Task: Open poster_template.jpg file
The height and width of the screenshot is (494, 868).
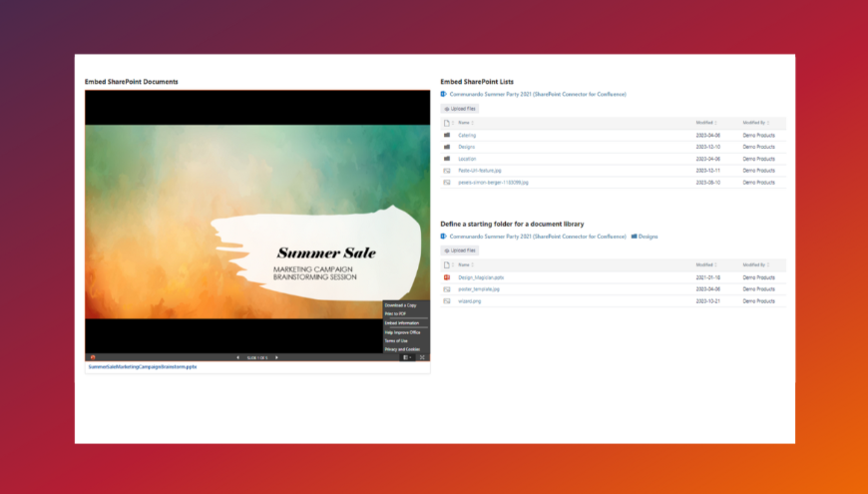Action: click(478, 289)
